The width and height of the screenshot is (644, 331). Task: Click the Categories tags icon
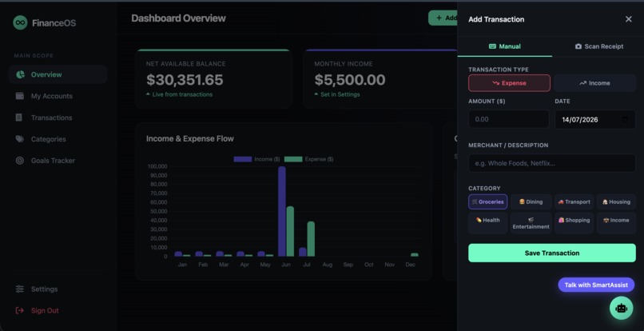[19, 139]
